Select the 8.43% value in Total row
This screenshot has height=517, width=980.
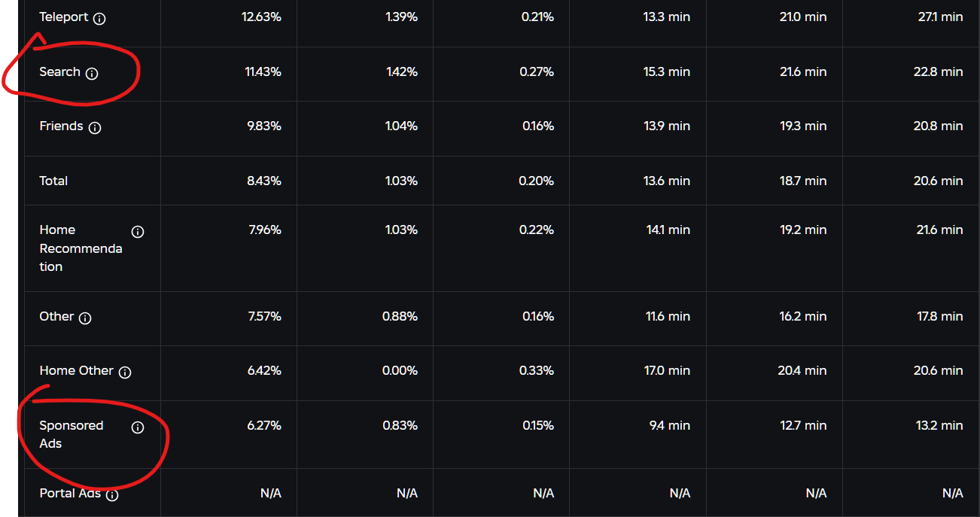coord(264,181)
